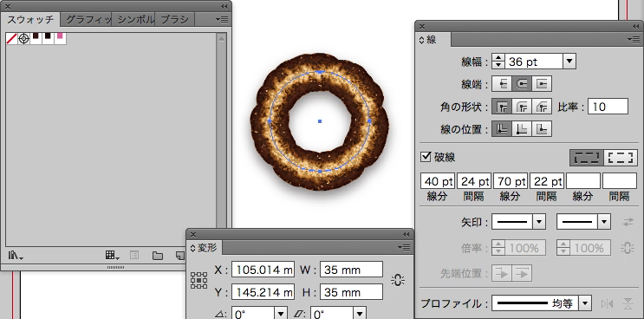Screen dimensions: 644x319
Task: Click the 36 pt stroke weight field
Action: point(533,62)
